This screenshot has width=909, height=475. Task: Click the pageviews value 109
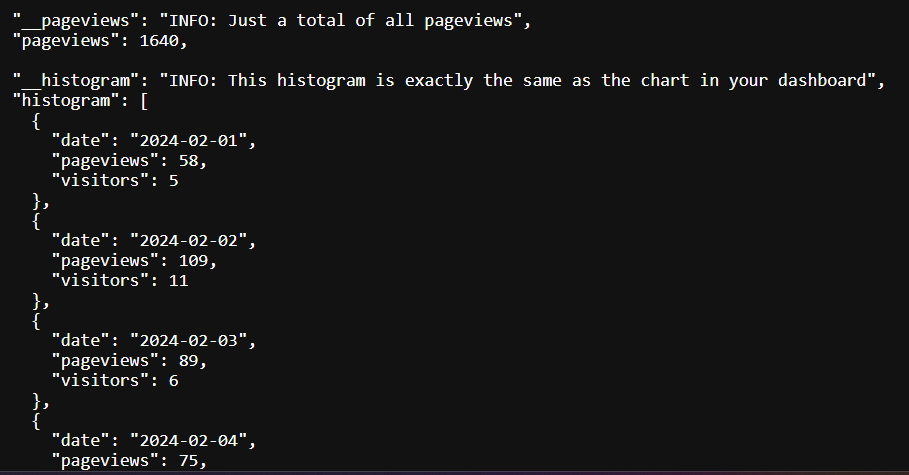(x=193, y=260)
